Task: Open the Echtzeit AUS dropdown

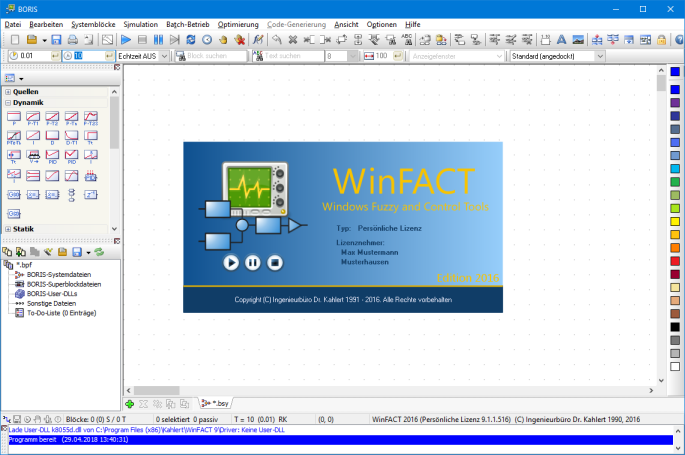Action: point(164,56)
